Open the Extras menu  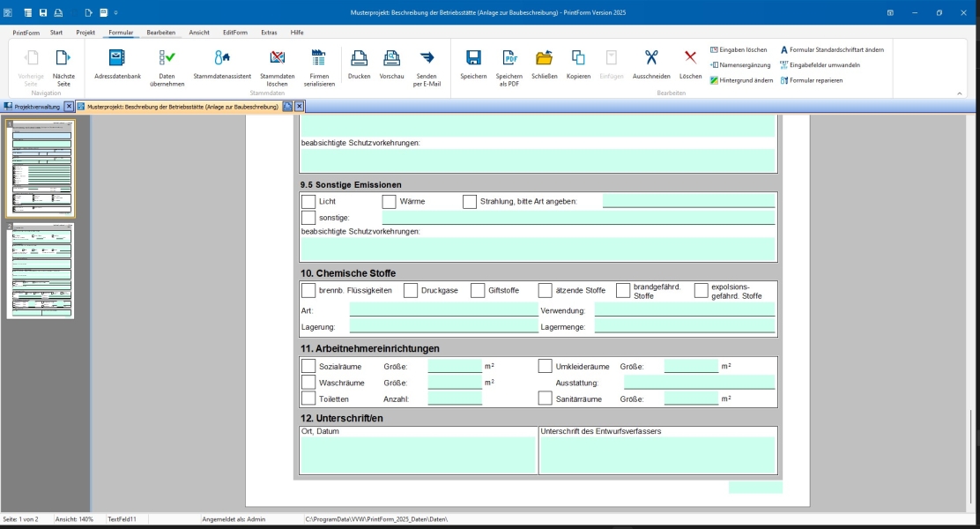tap(270, 32)
